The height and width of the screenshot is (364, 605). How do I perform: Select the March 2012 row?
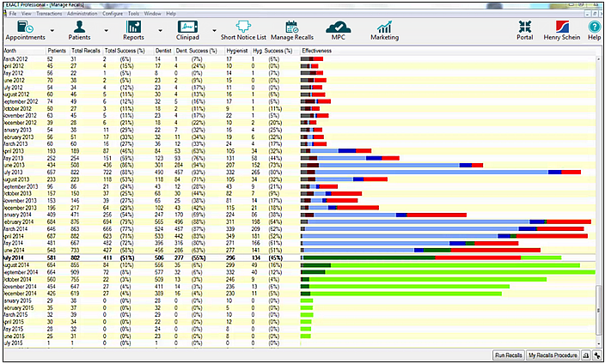tap(299, 59)
